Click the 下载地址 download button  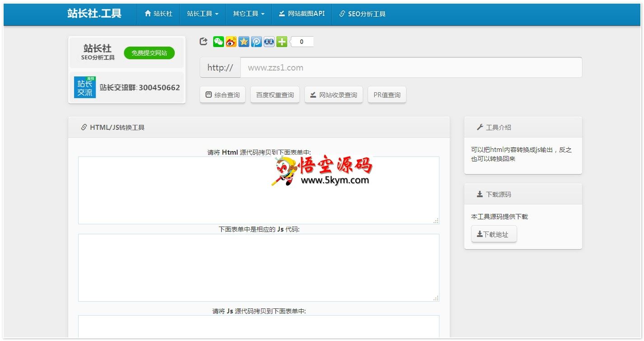pos(494,234)
